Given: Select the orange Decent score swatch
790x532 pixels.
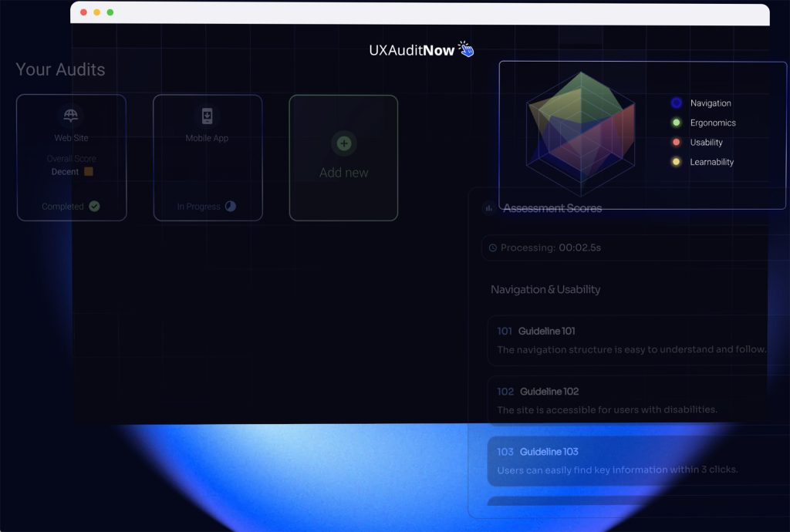Looking at the screenshot, I should (89, 171).
